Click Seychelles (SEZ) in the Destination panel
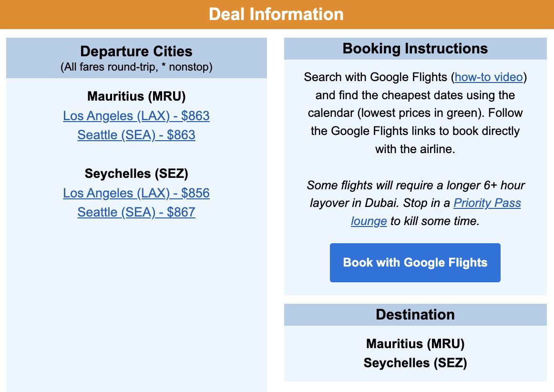This screenshot has height=392, width=554. 415,362
